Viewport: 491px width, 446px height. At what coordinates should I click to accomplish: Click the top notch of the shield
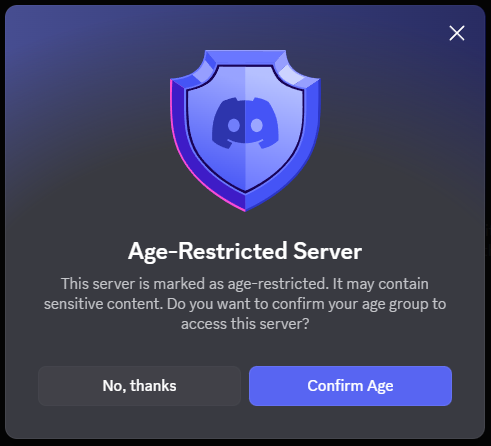[x=245, y=57]
